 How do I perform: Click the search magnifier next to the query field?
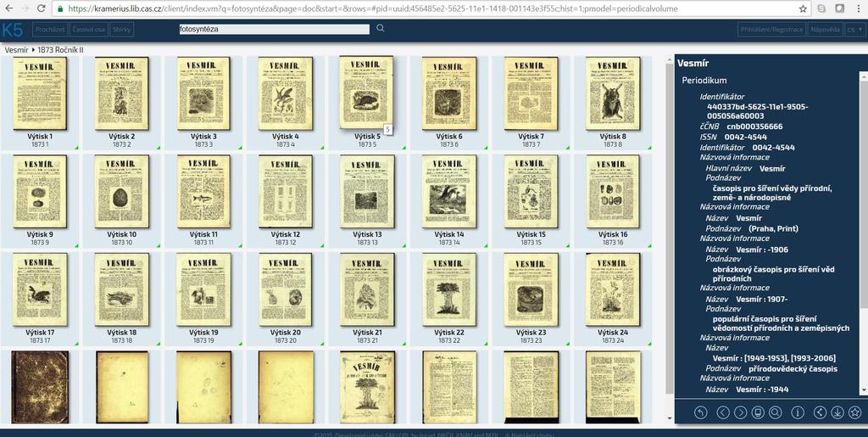(x=381, y=28)
